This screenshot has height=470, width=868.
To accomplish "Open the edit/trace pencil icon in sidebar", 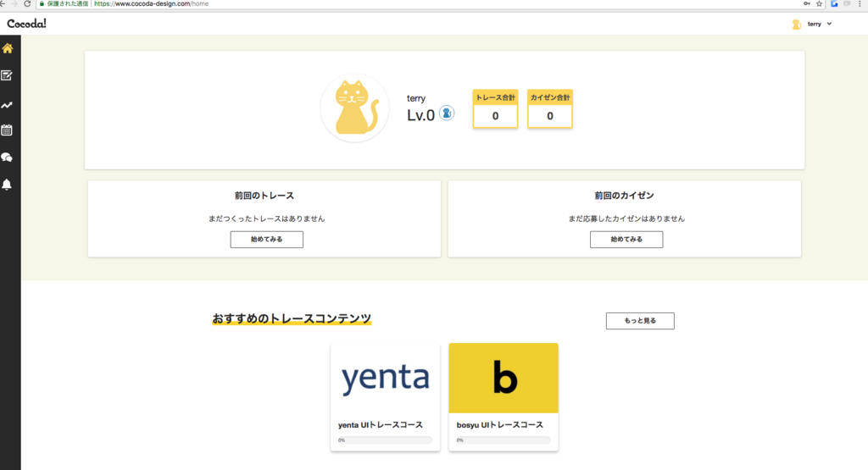I will (x=7, y=75).
